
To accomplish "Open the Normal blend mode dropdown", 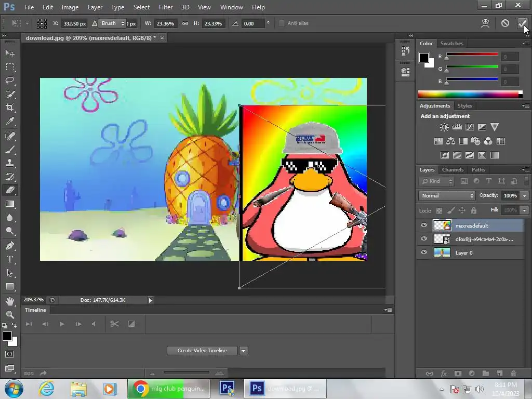I will [447, 196].
